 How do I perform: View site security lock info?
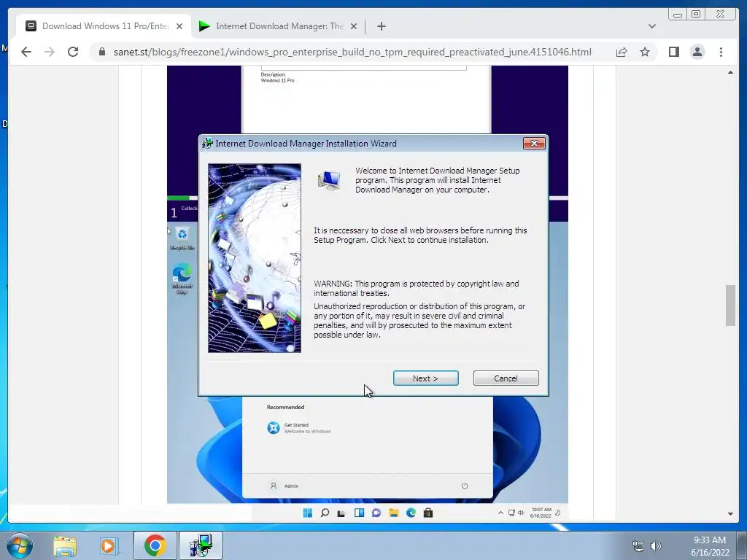point(101,52)
